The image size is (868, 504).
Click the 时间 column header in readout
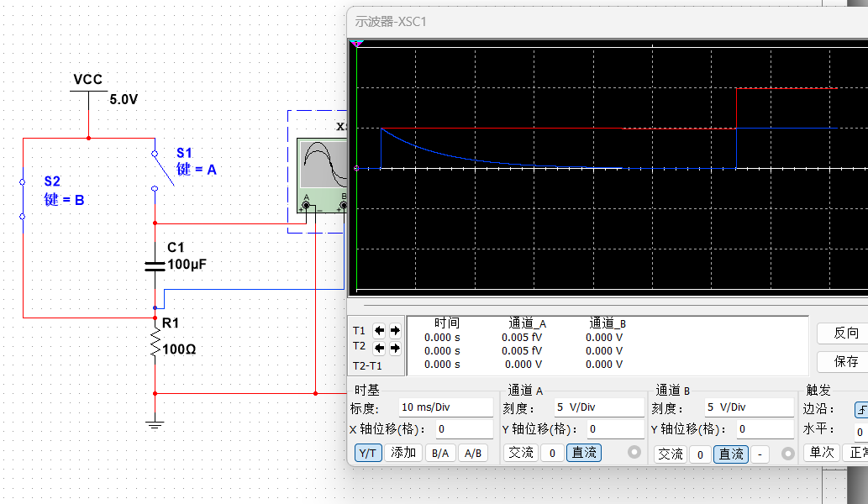447,323
